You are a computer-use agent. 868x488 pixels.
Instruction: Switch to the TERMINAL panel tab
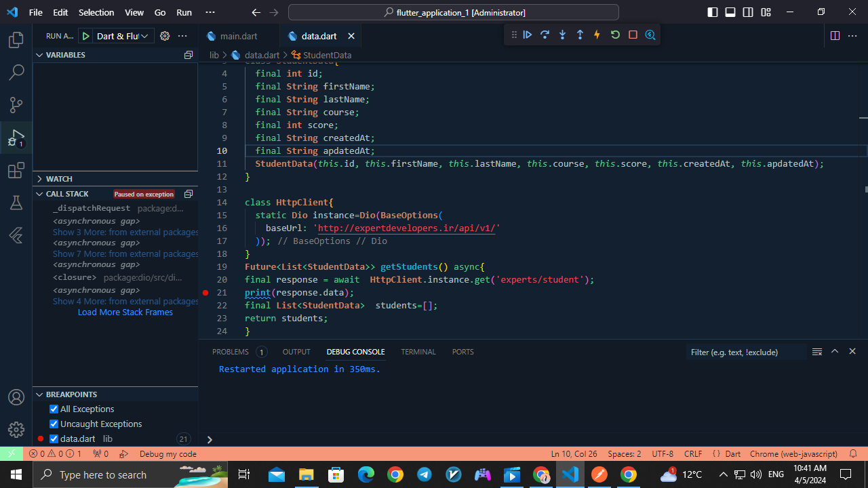tap(418, 352)
